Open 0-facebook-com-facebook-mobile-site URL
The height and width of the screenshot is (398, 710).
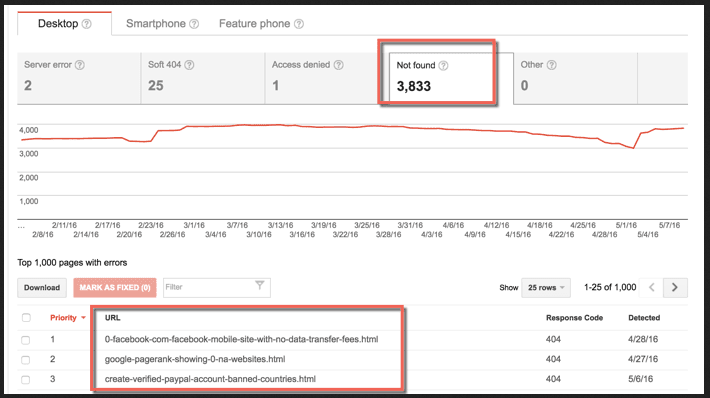241,339
